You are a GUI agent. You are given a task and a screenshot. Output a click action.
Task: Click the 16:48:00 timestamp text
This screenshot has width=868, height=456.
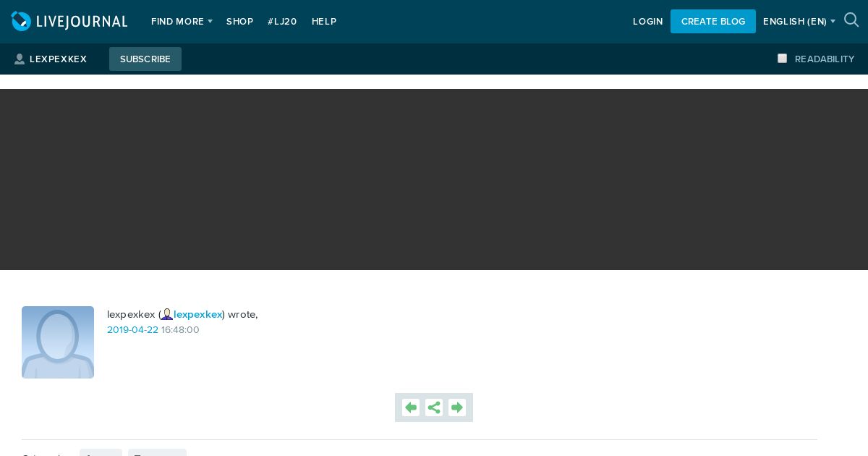(180, 330)
